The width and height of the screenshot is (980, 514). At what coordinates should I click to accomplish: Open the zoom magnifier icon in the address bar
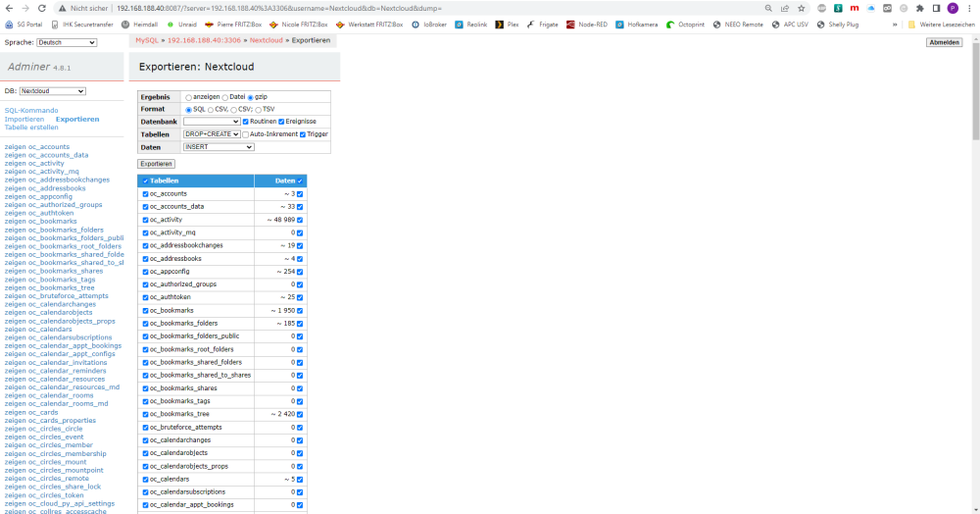coord(768,8)
